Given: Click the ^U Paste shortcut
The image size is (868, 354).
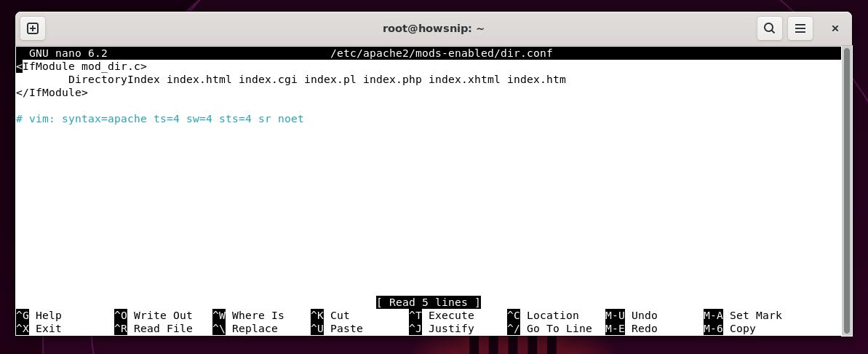Looking at the screenshot, I should coord(337,329).
